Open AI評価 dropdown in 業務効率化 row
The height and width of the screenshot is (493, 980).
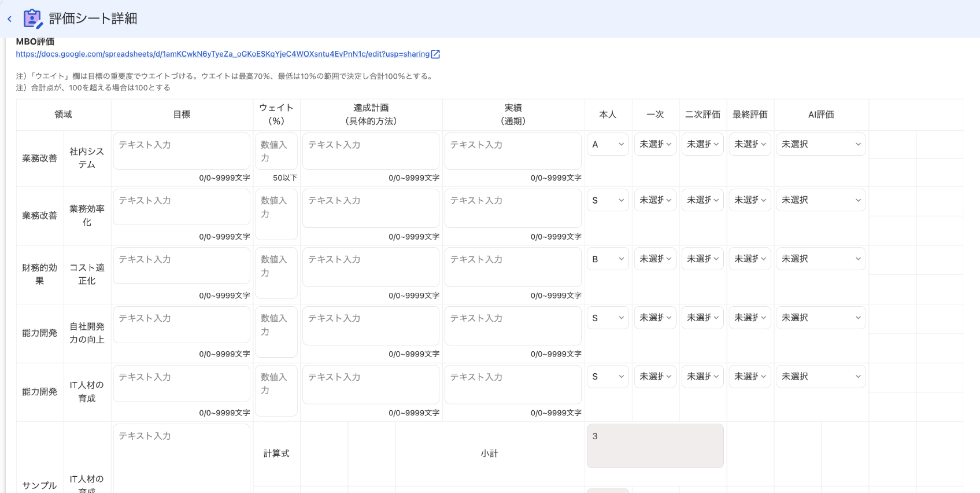click(x=821, y=200)
